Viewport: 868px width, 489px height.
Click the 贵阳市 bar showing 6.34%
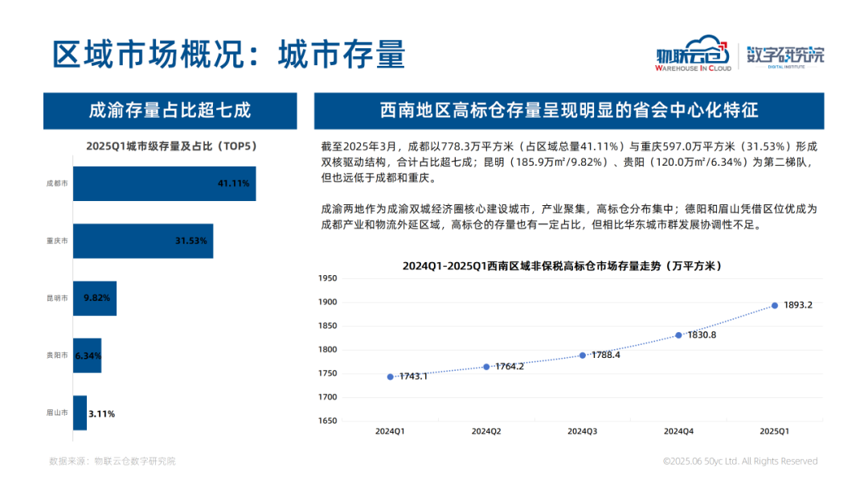coord(87,355)
